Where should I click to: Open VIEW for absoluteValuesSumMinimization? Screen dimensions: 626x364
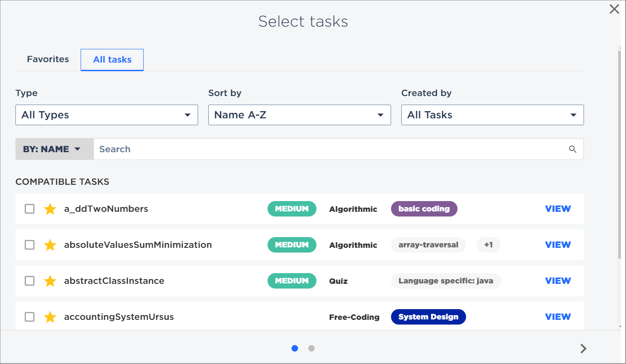[558, 245]
